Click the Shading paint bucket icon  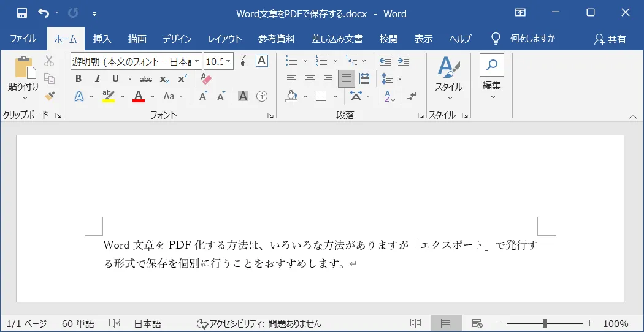pyautogui.click(x=291, y=96)
